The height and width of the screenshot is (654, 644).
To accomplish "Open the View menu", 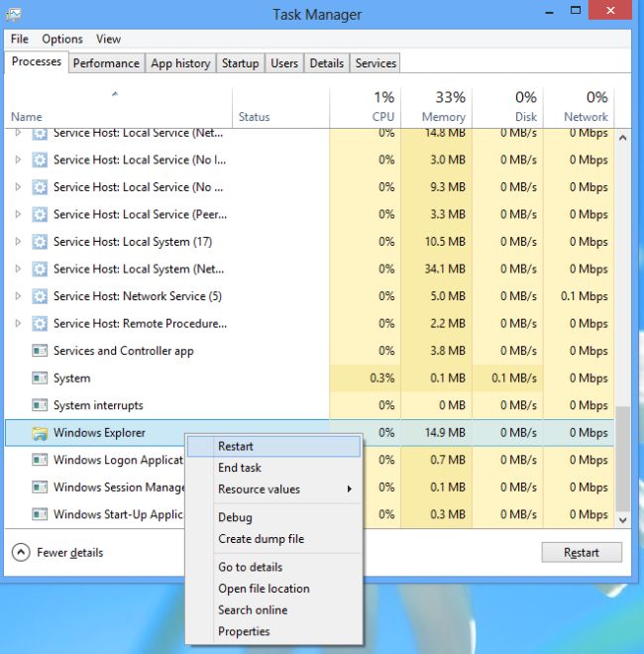I will point(108,39).
